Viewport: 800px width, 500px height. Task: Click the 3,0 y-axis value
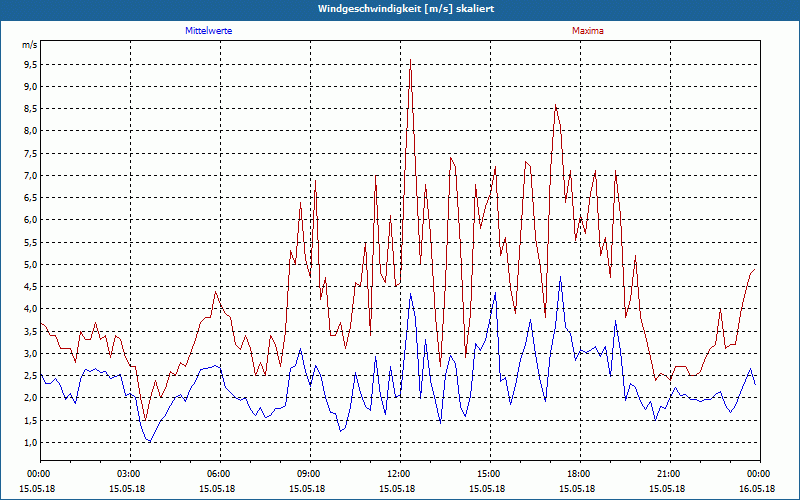(31, 354)
